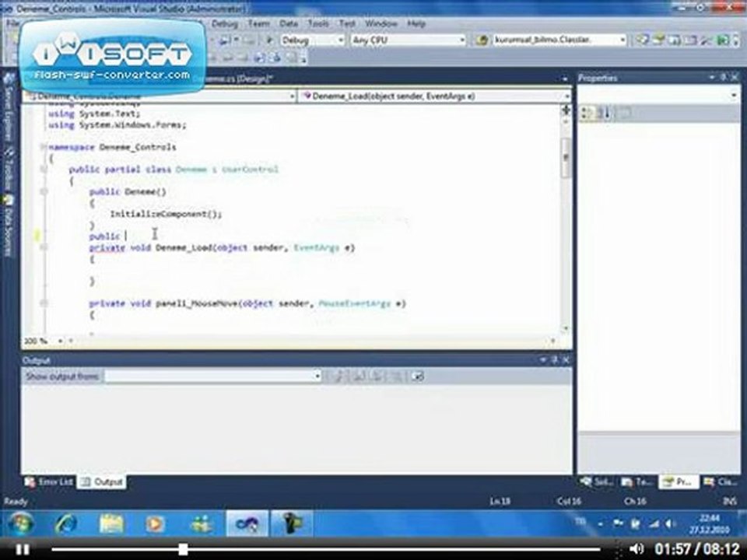
Task: Open the Data Sources side tab
Action: pyautogui.click(x=8, y=226)
